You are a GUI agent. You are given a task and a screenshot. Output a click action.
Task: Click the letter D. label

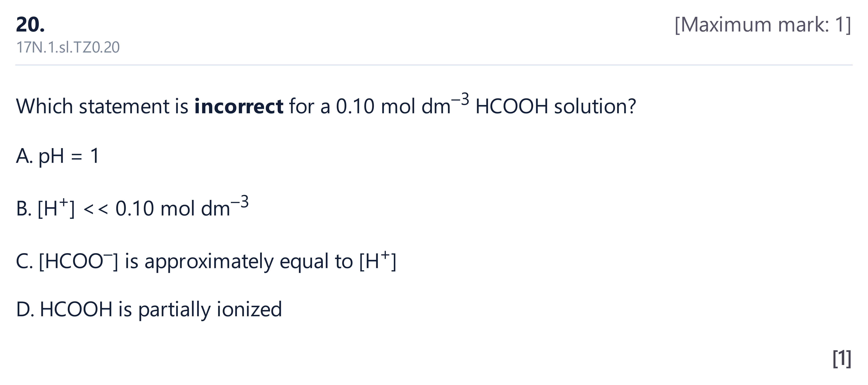[x=25, y=309]
